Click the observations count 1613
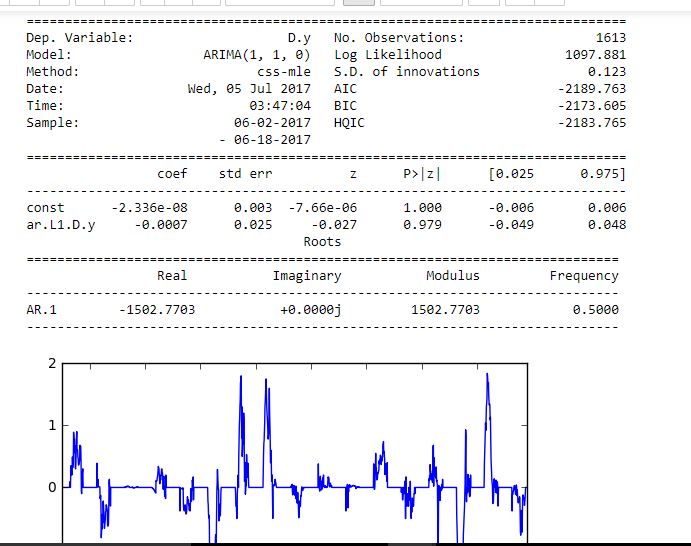Image resolution: width=691 pixels, height=546 pixels. click(611, 38)
